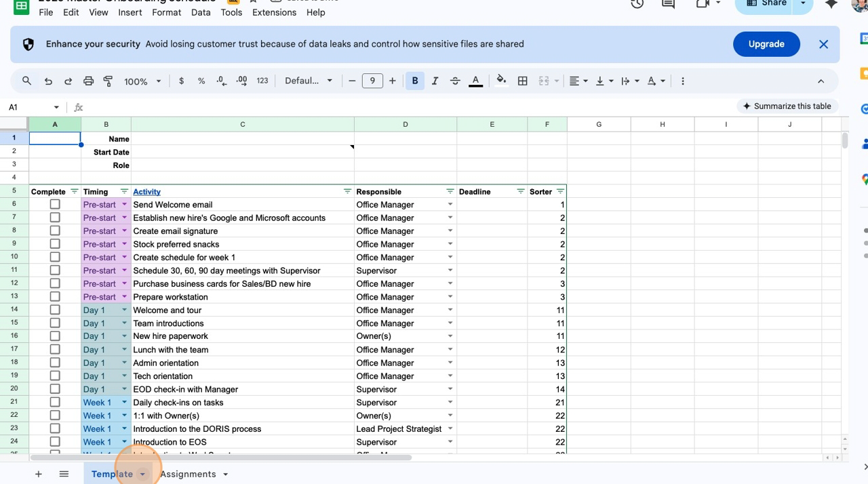This screenshot has height=484, width=868.
Task: Open the Edit menu
Action: tap(71, 12)
